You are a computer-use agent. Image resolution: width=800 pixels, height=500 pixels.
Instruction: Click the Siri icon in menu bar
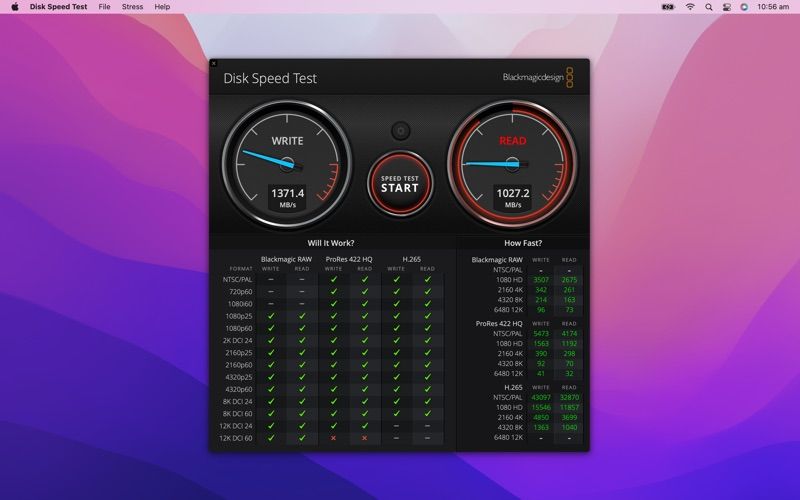[x=744, y=7]
